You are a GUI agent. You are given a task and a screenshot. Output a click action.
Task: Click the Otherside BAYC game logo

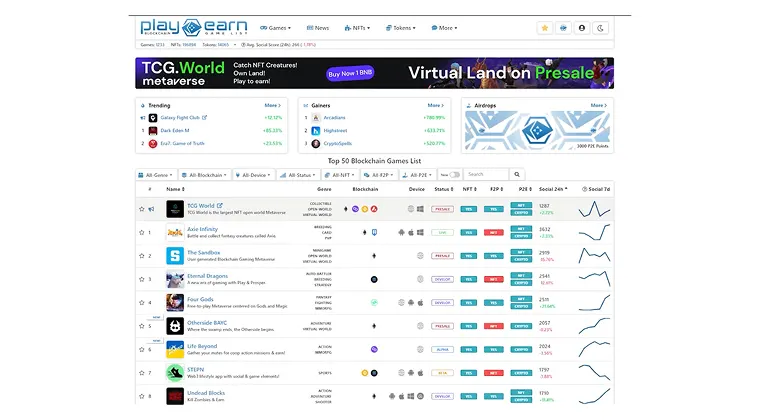pos(174,326)
